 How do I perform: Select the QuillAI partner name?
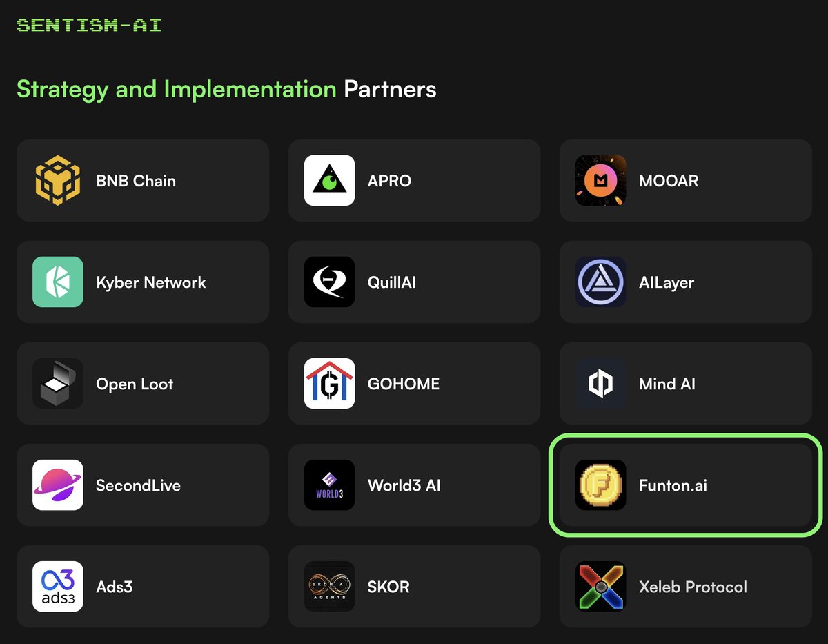pyautogui.click(x=392, y=282)
